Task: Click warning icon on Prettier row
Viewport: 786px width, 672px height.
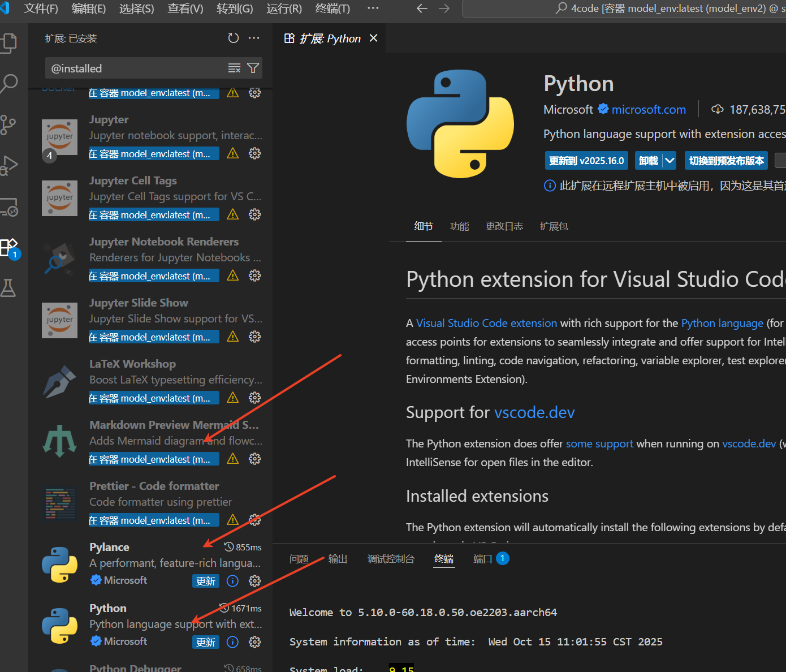Action: (x=232, y=520)
